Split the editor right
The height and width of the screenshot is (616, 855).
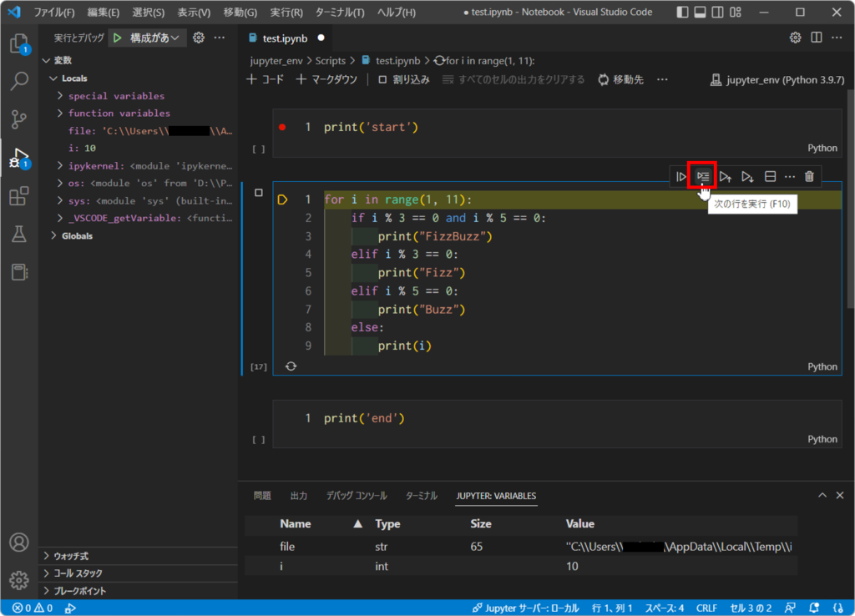[x=817, y=38]
